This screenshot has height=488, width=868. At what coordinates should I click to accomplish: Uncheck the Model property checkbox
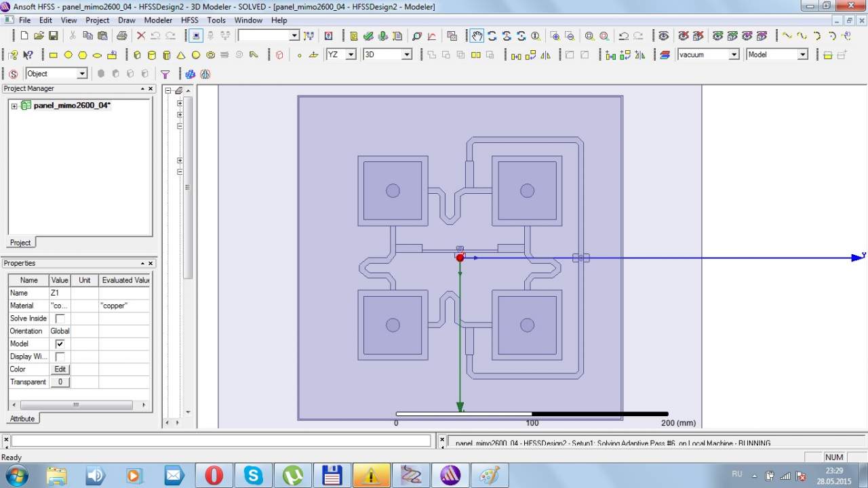tap(60, 344)
